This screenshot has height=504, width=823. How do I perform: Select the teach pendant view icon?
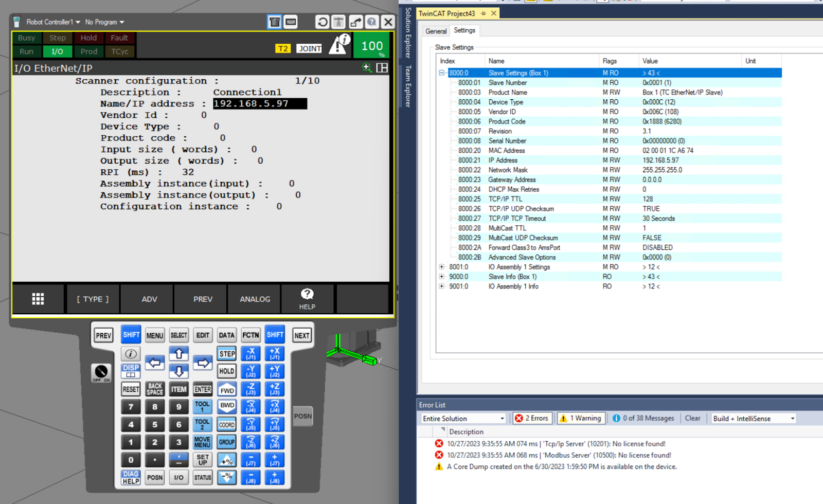[x=275, y=22]
